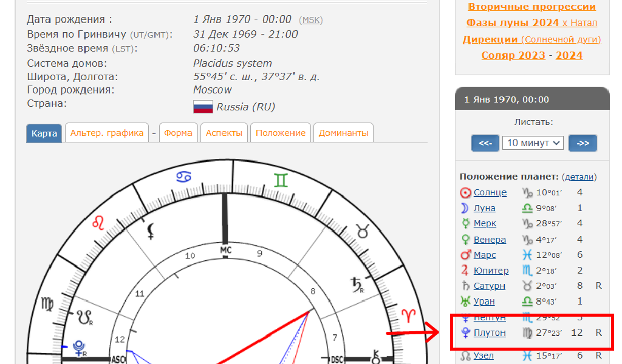The width and height of the screenshot is (622, 364).
Task: Switch to Альтер. графика tab
Action: tap(107, 133)
